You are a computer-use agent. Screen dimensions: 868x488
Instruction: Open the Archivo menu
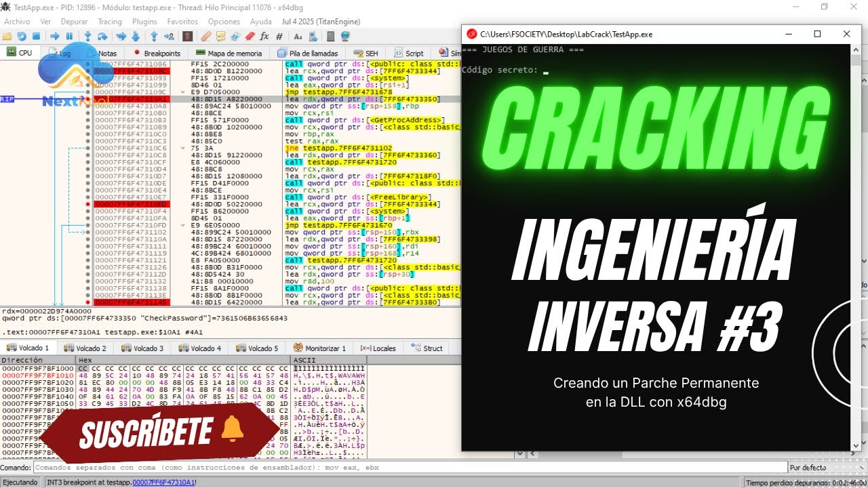17,22
